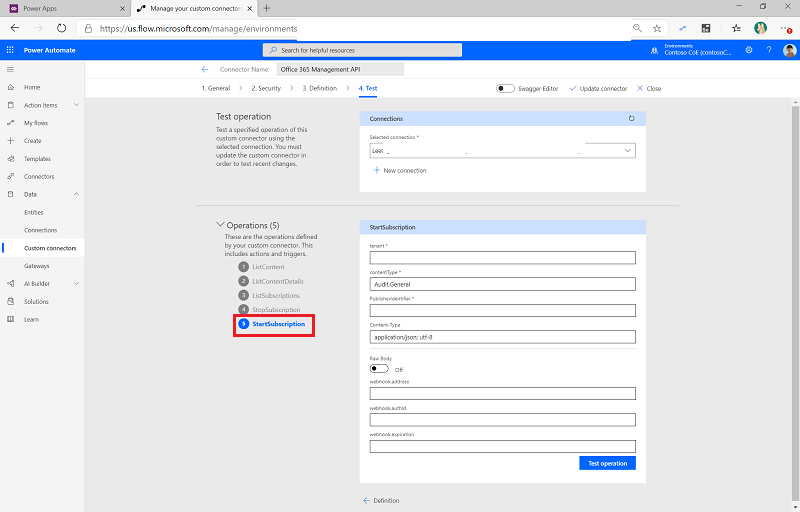
Task: Open Gateways under Data
Action: point(36,266)
